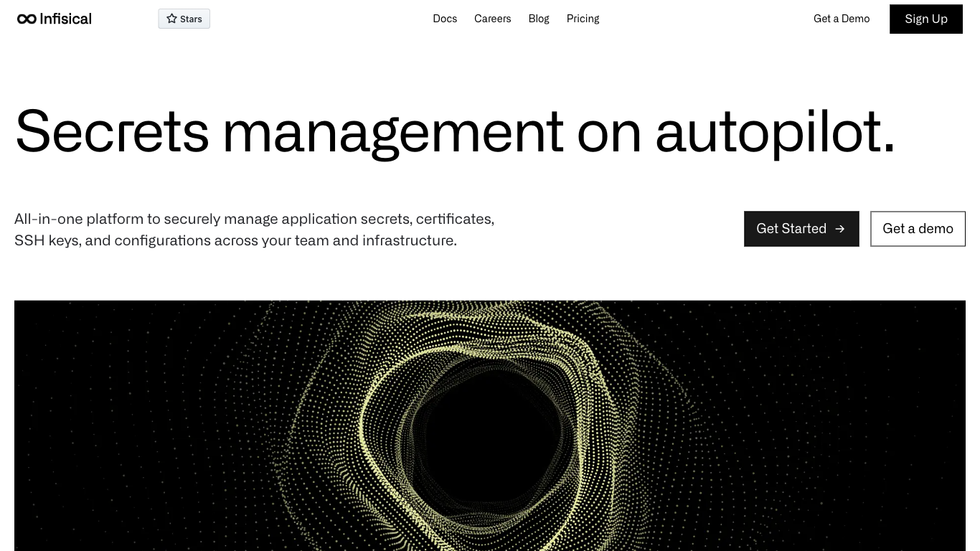Click the dark center of the vortex graphic

488,438
